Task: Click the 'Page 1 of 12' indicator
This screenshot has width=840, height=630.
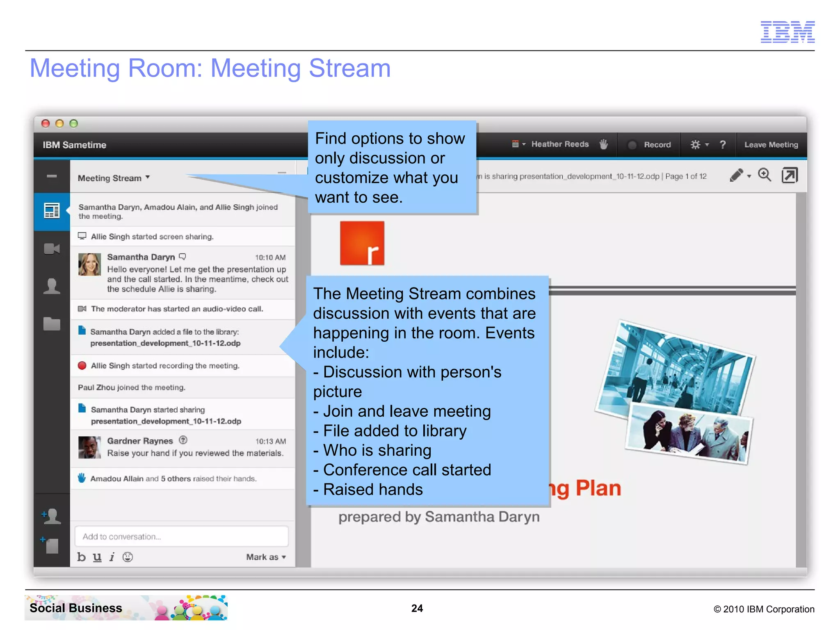Action: point(686,176)
